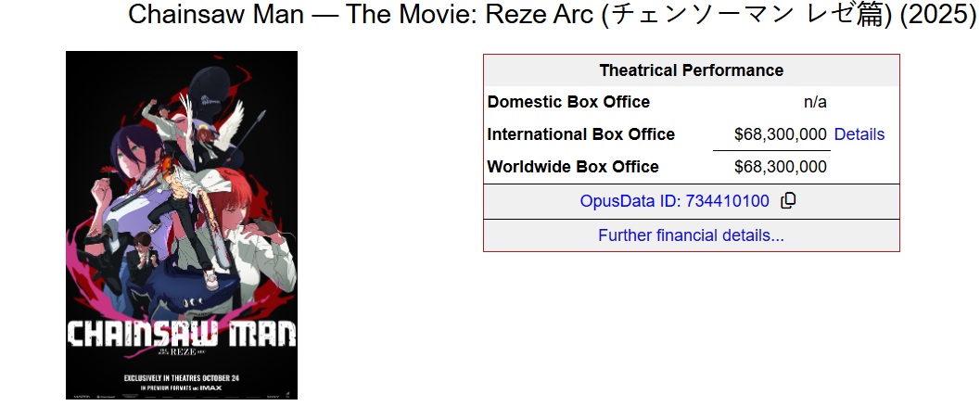This screenshot has width=980, height=406.
Task: Click the REZE subtitle on the poster
Action: [182, 353]
